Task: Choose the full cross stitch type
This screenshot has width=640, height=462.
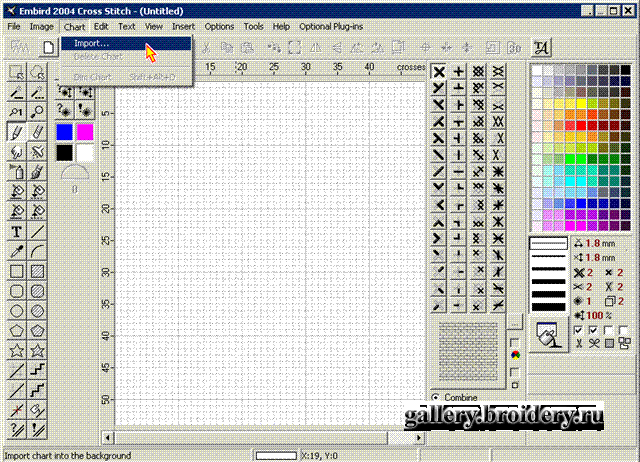Action: [x=439, y=72]
